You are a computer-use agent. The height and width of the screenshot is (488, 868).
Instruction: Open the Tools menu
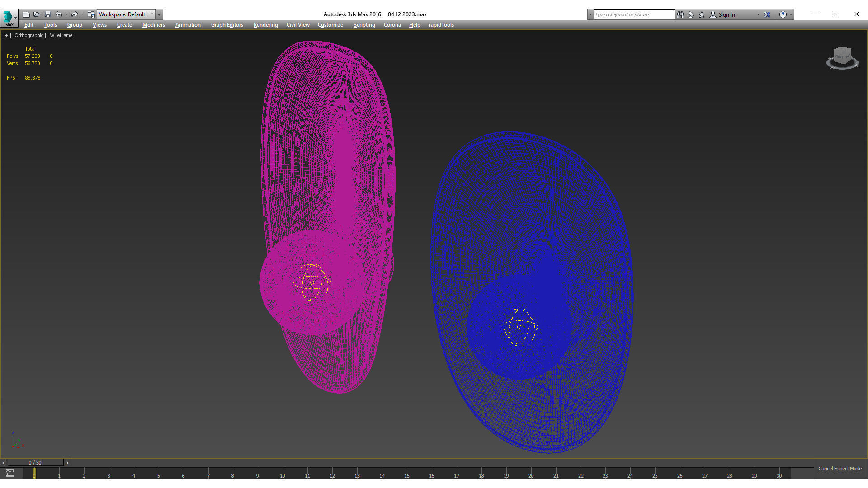click(x=51, y=25)
